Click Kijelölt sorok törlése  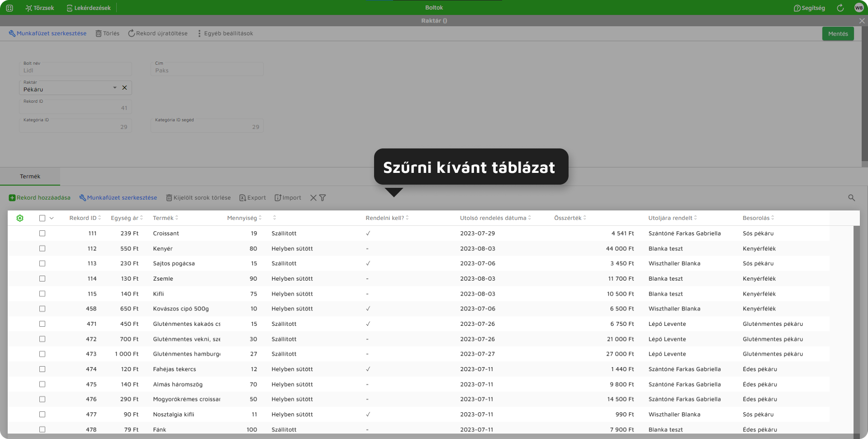(198, 198)
